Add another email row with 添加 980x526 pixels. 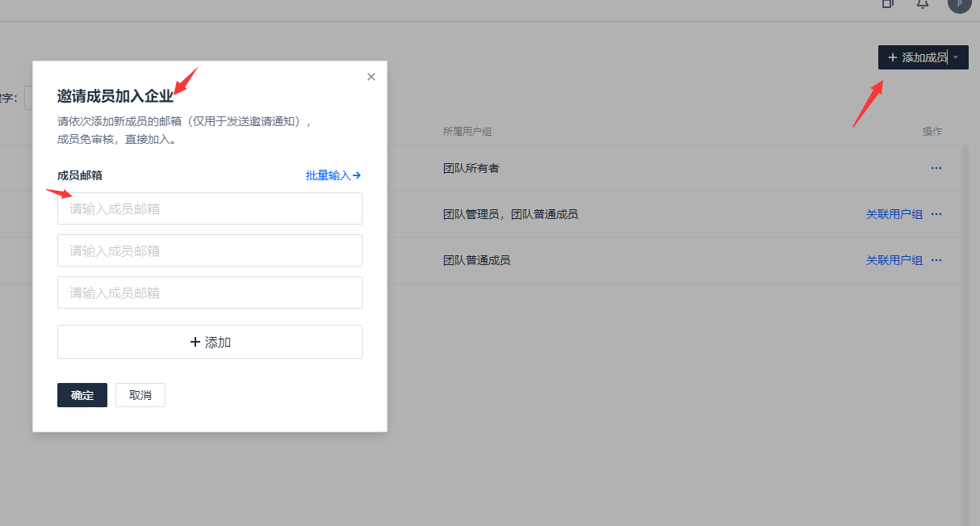(210, 342)
